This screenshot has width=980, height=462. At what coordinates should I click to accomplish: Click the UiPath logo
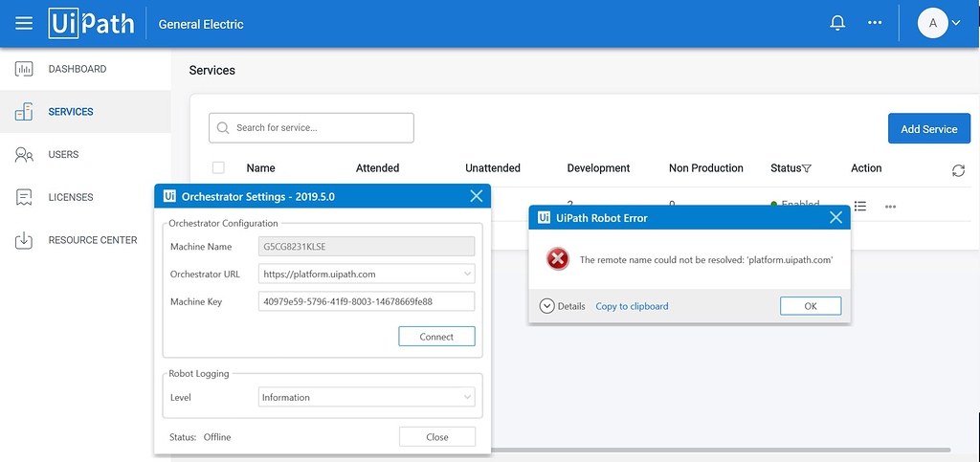(x=91, y=24)
